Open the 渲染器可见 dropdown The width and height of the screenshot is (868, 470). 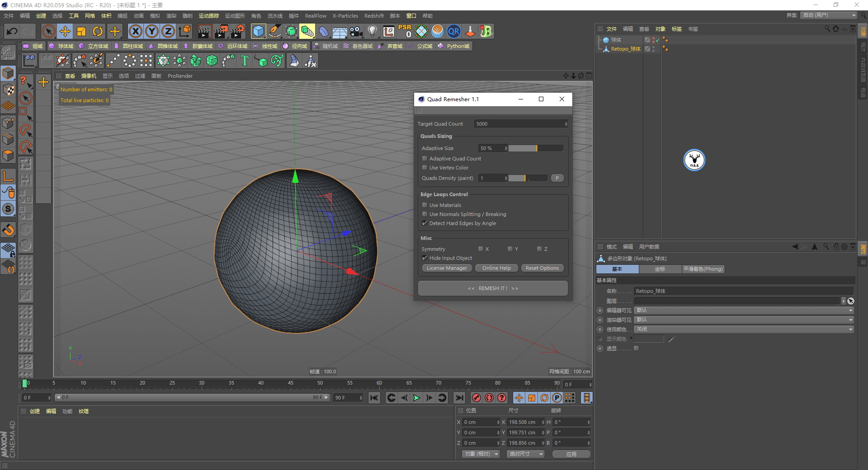click(744, 320)
